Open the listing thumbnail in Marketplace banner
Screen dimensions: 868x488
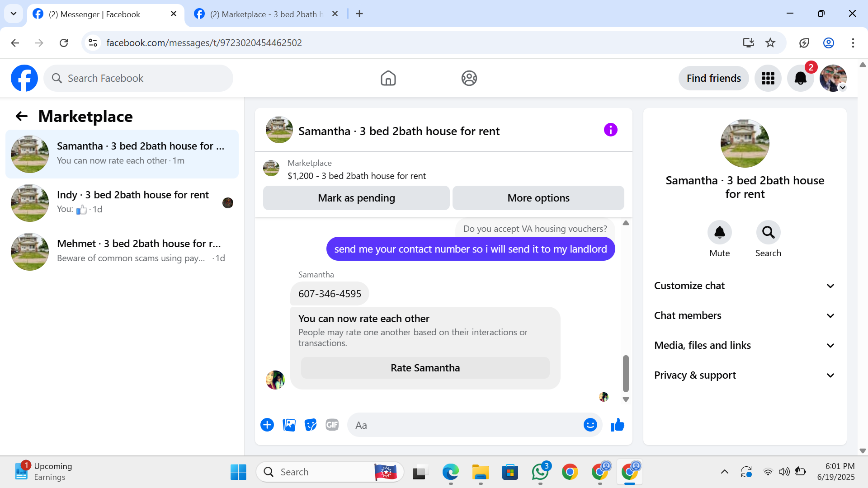point(271,168)
